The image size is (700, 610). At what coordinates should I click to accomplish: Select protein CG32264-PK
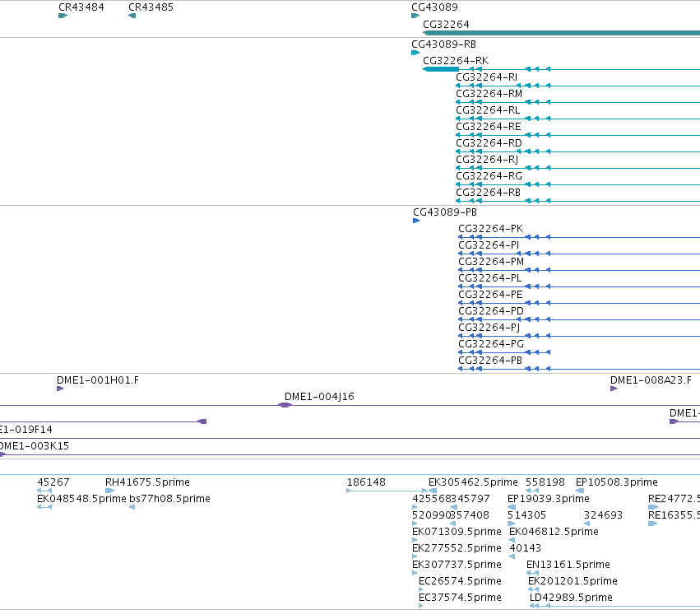579,237
